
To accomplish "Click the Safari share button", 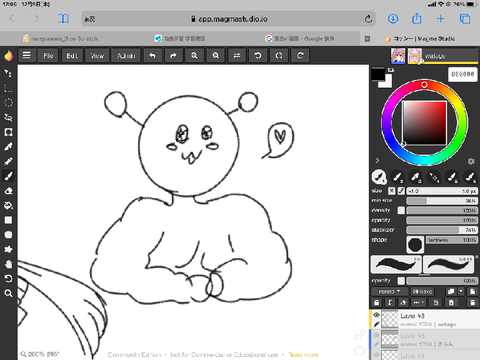I will pos(417,19).
